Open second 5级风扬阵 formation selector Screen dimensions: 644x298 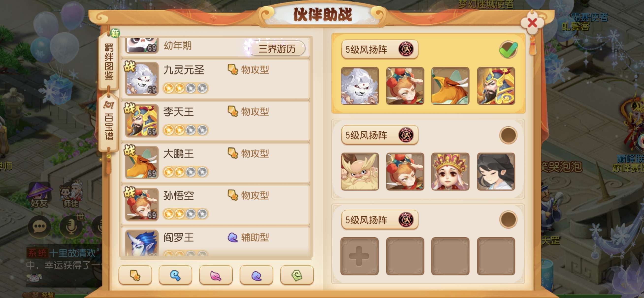point(380,135)
